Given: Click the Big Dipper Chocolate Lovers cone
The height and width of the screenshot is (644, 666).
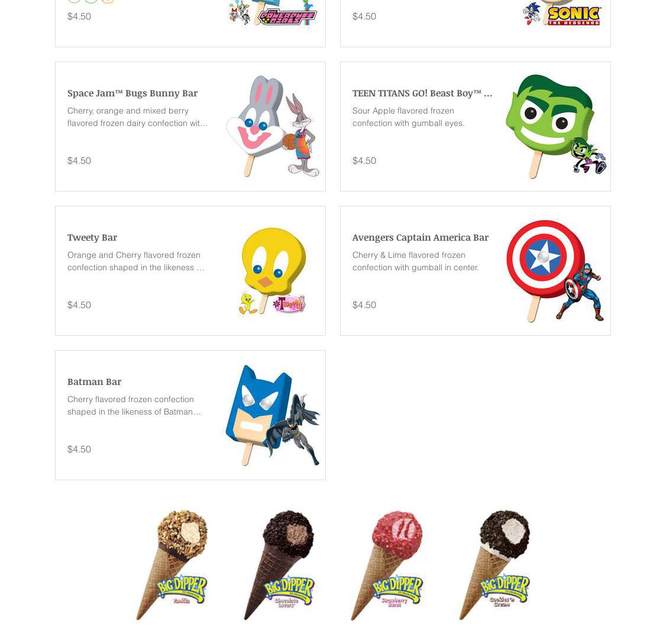Looking at the screenshot, I should coord(279,565).
